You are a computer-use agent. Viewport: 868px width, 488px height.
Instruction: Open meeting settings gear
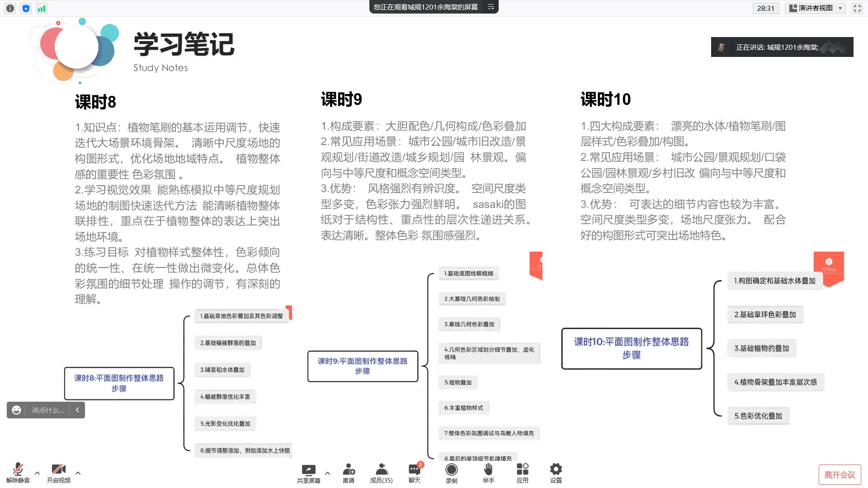click(x=556, y=470)
